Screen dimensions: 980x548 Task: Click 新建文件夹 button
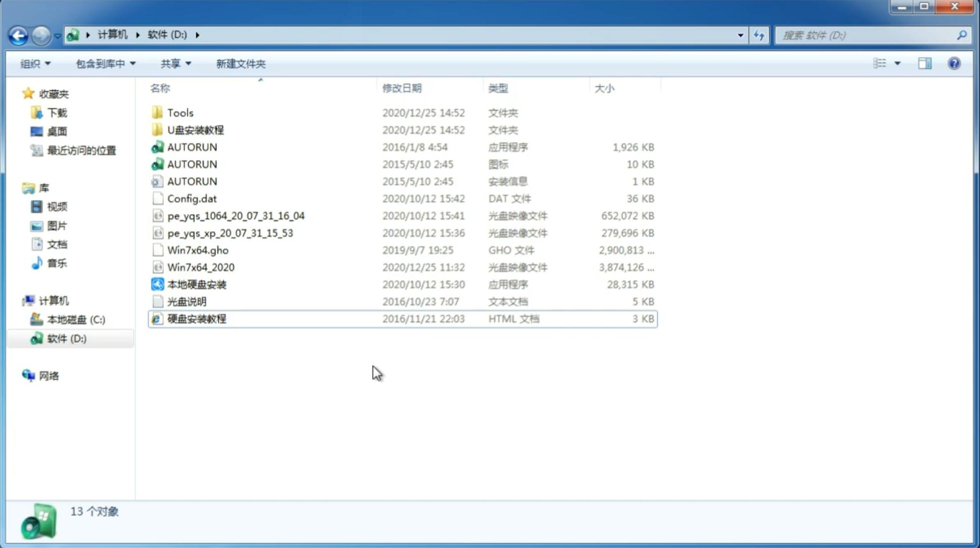pyautogui.click(x=241, y=63)
